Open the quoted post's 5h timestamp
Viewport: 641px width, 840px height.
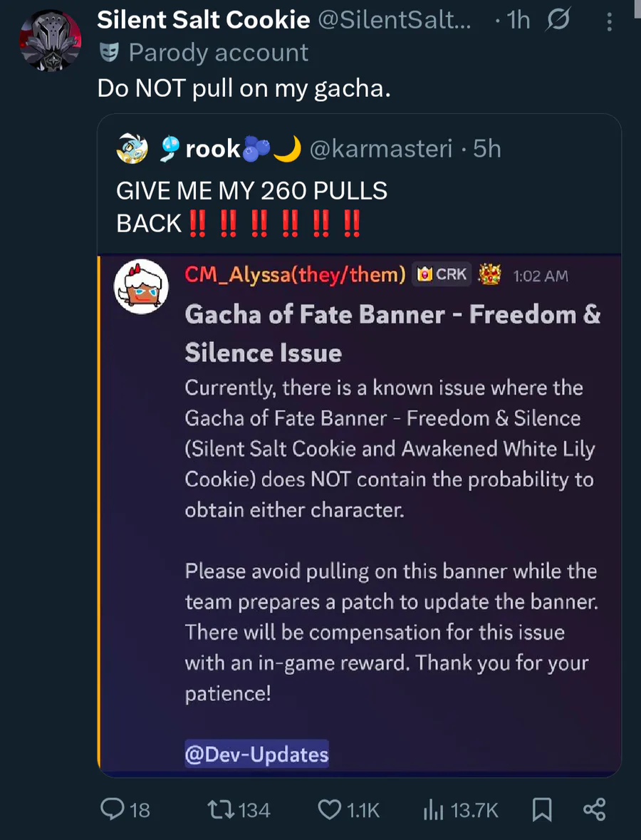point(487,149)
